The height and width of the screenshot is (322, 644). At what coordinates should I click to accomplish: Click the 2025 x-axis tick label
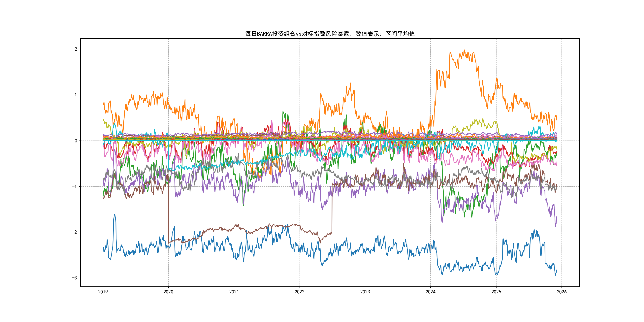tap(496, 292)
